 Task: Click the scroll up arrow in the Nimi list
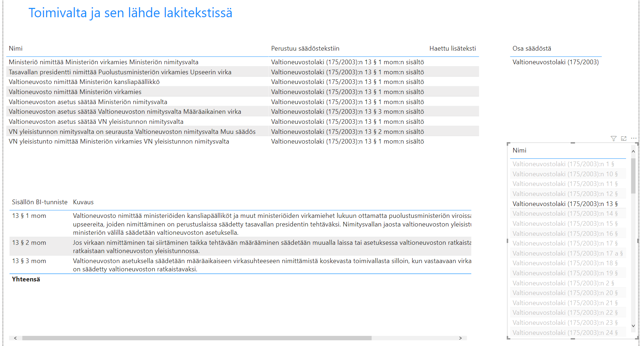(x=633, y=151)
